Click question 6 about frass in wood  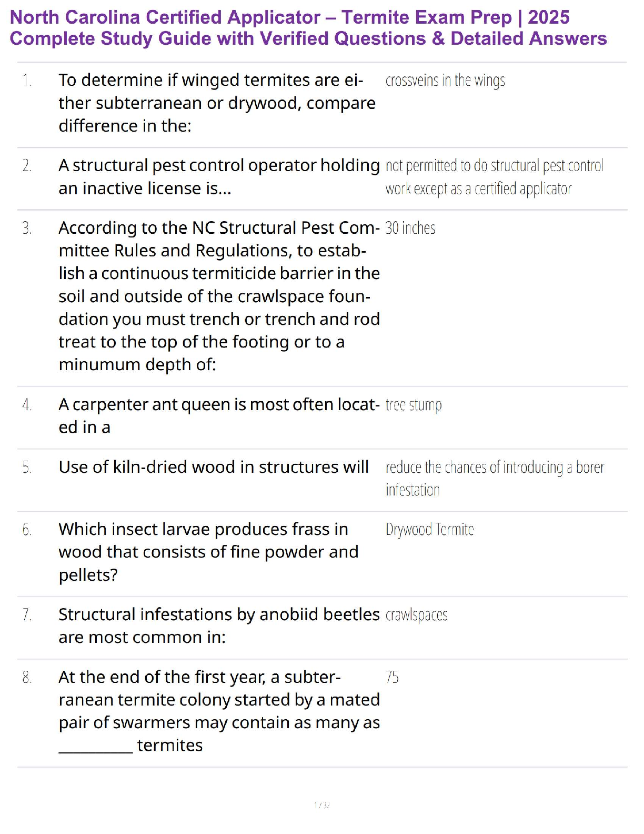[x=208, y=552]
